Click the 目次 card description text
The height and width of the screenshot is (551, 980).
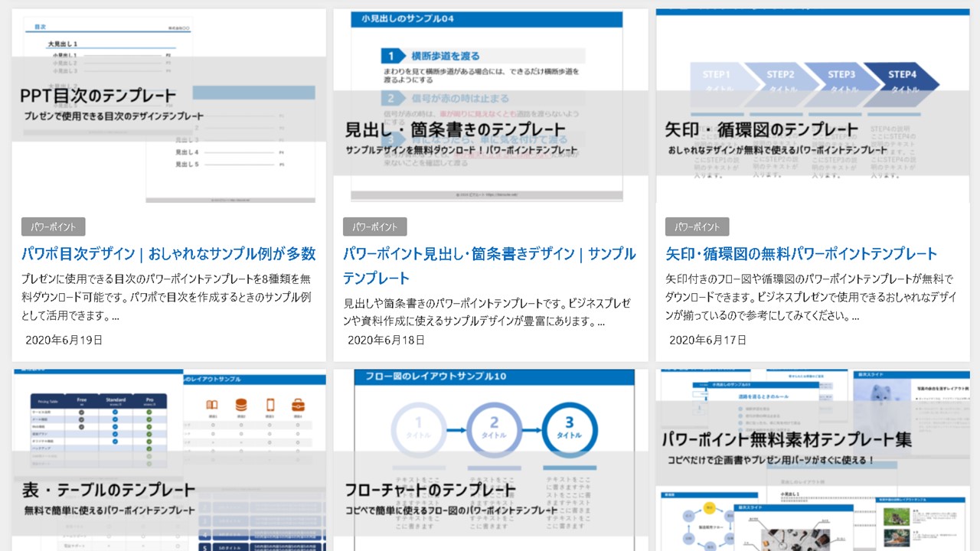(167, 297)
